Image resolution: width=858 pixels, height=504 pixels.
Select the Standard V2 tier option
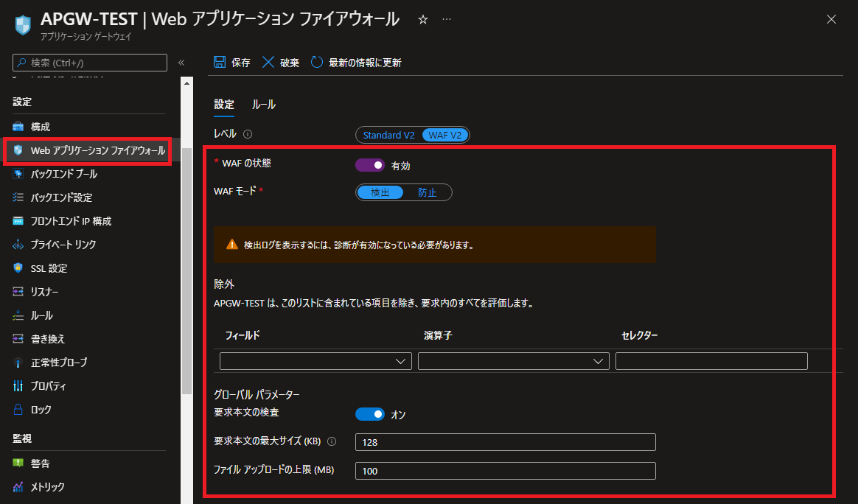[389, 135]
